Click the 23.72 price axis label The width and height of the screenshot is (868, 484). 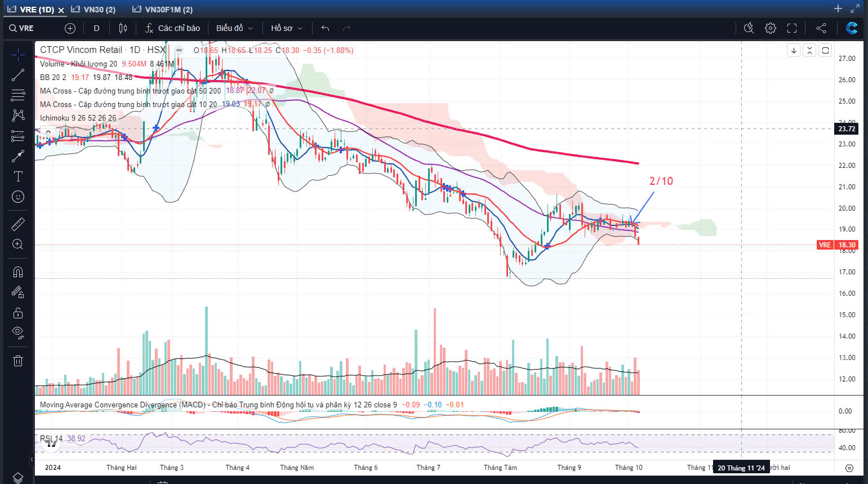[847, 129]
